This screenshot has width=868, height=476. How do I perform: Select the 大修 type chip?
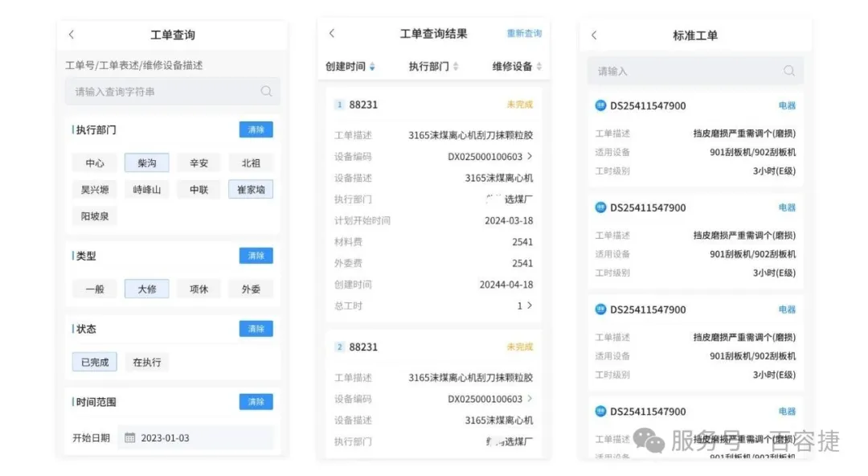click(146, 289)
